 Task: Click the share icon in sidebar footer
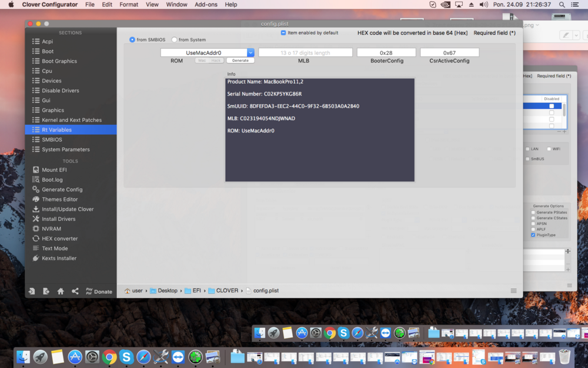(x=75, y=291)
